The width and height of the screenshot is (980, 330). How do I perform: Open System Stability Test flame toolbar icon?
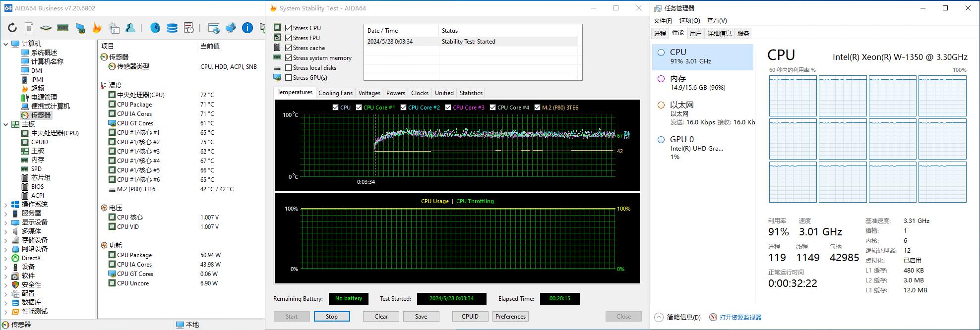point(97,28)
